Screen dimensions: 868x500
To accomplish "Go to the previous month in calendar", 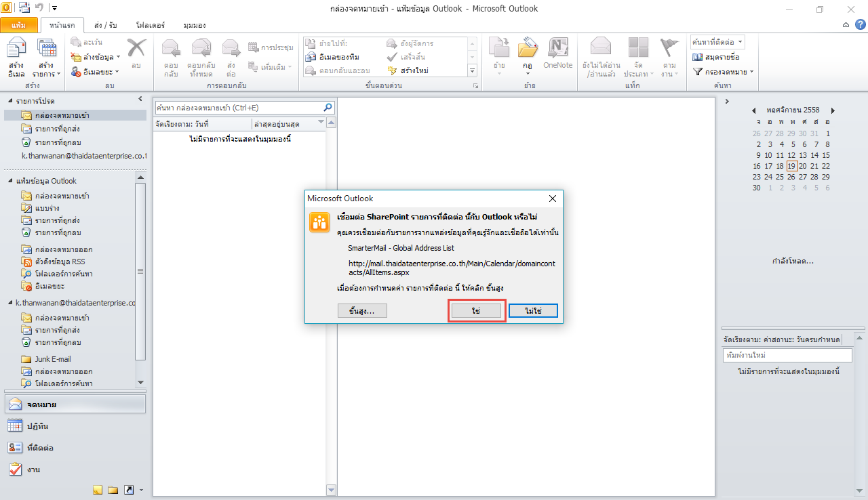I will (755, 110).
